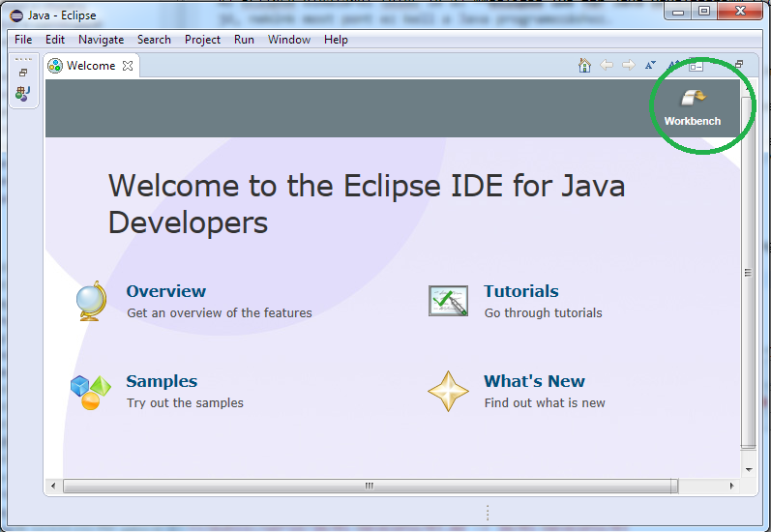
Task: Click the Tutorials checklist icon
Action: click(448, 301)
